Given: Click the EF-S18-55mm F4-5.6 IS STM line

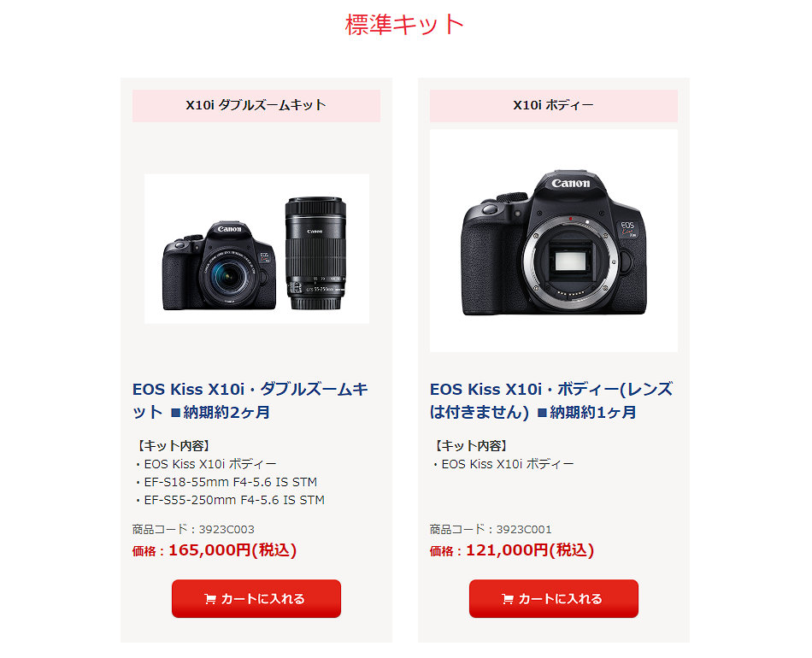Looking at the screenshot, I should tap(227, 482).
